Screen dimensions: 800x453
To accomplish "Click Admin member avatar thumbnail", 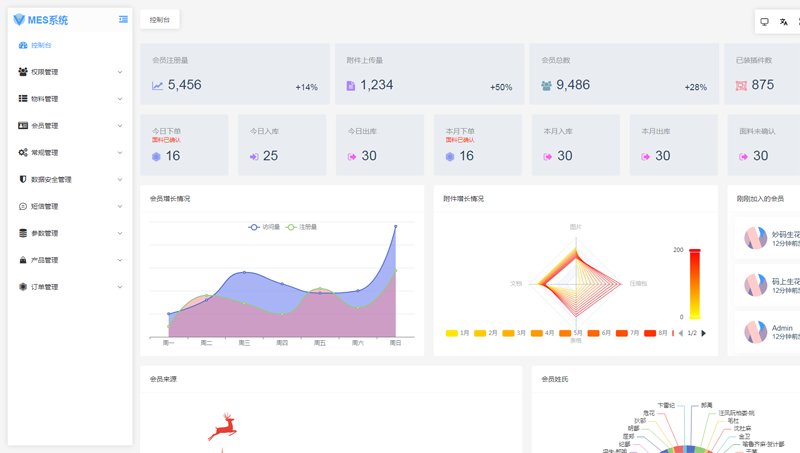I will click(x=756, y=332).
